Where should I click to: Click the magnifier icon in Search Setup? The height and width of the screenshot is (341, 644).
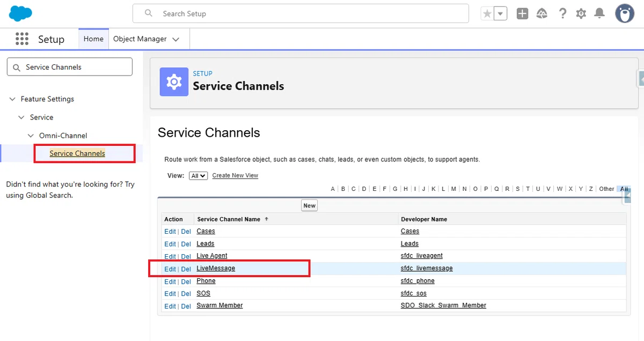pyautogui.click(x=149, y=13)
